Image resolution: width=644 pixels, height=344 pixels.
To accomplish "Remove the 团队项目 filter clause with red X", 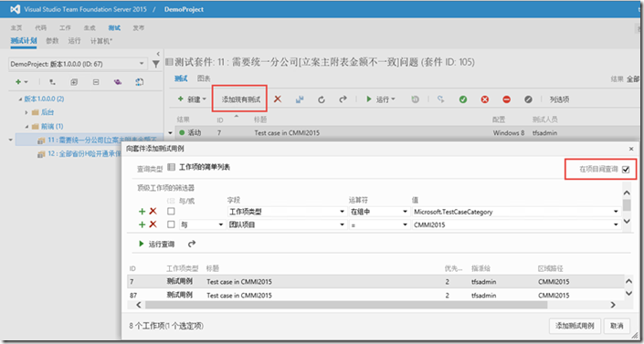I will (153, 224).
